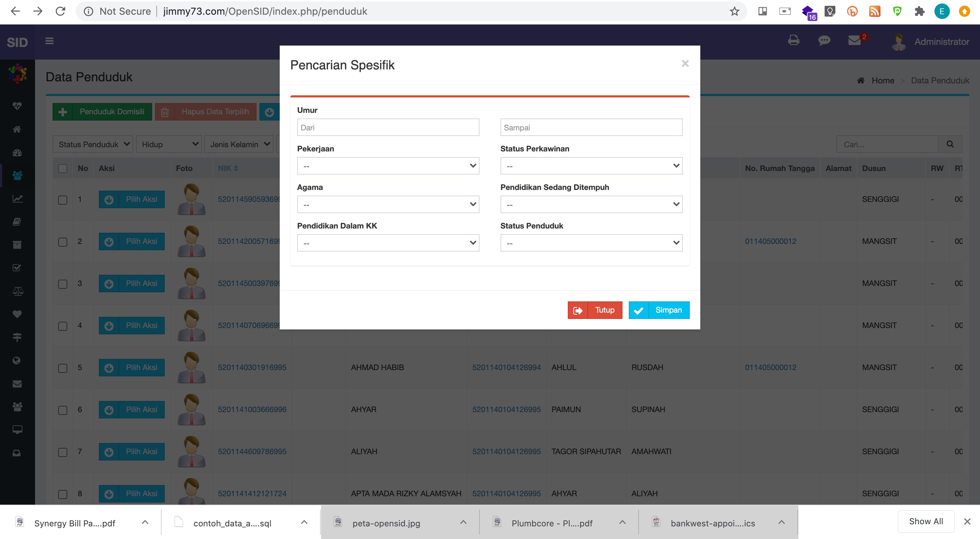This screenshot has height=539, width=980.
Task: Open the Pekerjaan dropdown
Action: point(388,166)
